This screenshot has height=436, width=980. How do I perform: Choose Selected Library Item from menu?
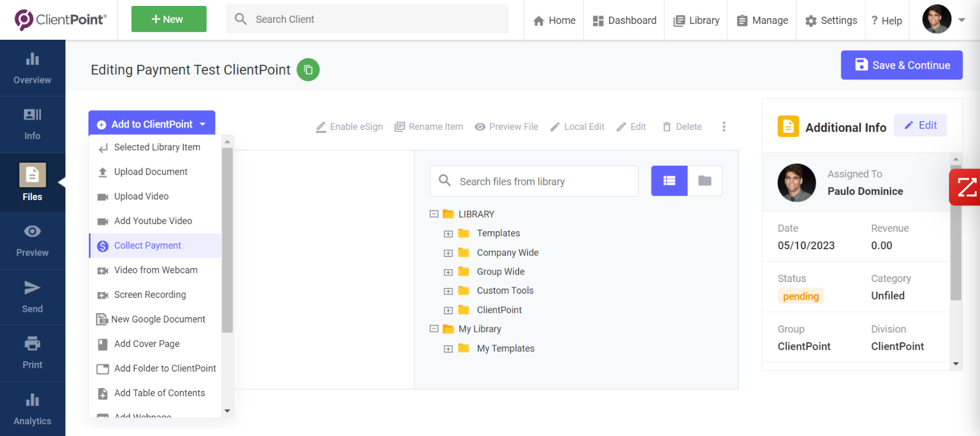155,147
